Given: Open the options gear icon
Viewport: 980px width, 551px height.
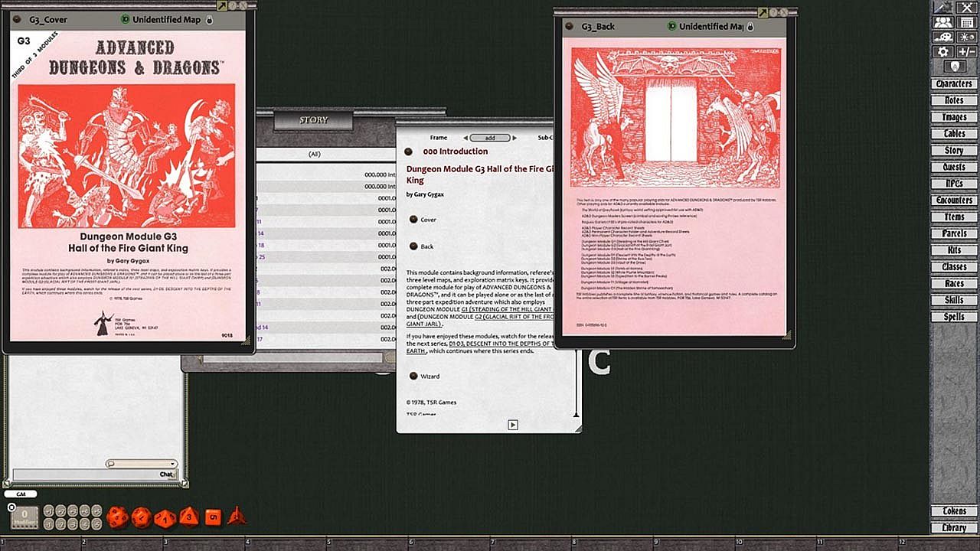Looking at the screenshot, I should coord(942,52).
